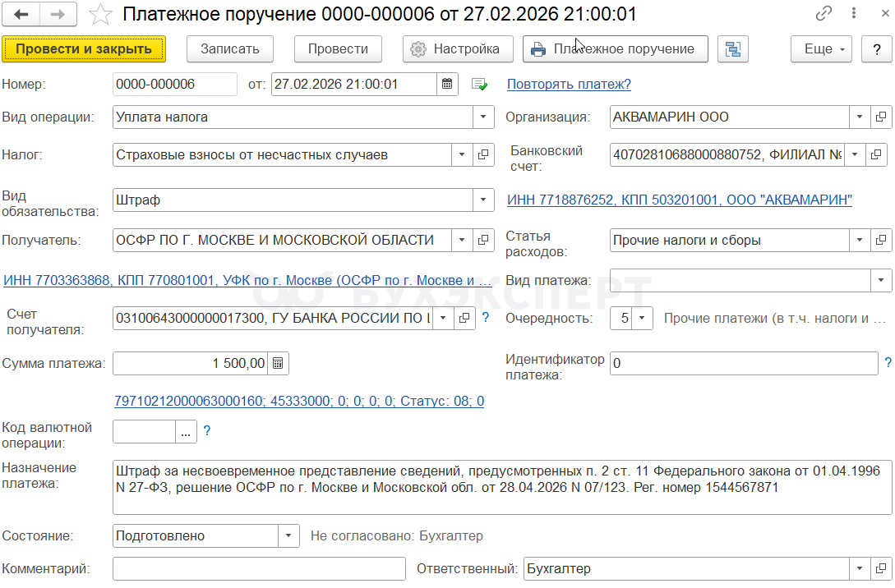Open the Налог item card icon
The image size is (895, 588).
(x=483, y=154)
